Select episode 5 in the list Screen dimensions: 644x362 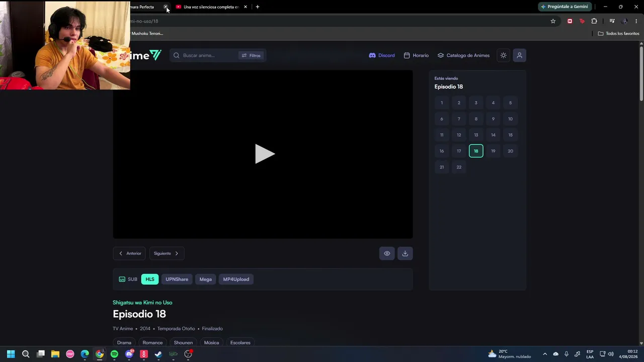tap(510, 103)
